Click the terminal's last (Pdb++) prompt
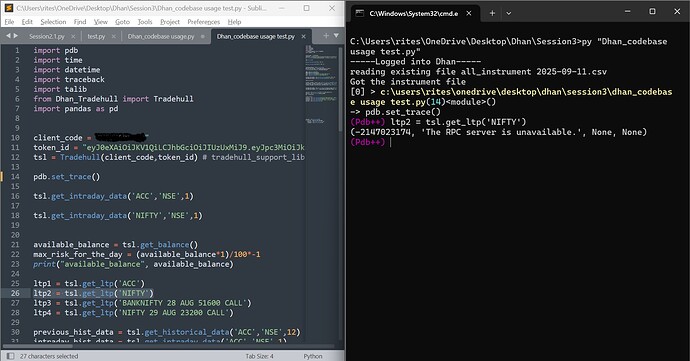 [x=367, y=142]
